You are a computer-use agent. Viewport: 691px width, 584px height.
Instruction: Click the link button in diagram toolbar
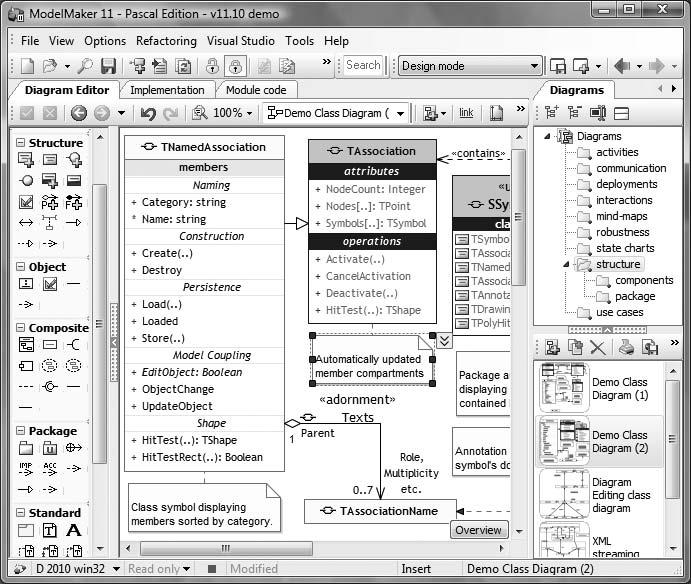coord(466,113)
